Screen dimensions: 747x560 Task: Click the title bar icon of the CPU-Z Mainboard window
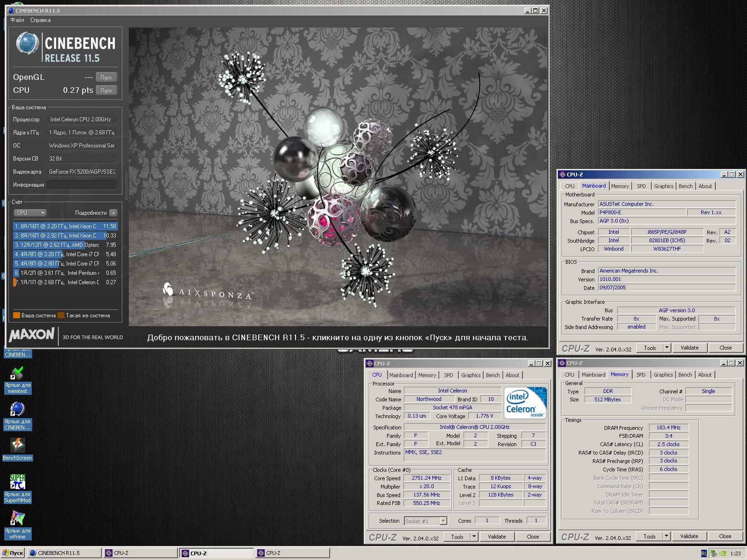pyautogui.click(x=563, y=175)
